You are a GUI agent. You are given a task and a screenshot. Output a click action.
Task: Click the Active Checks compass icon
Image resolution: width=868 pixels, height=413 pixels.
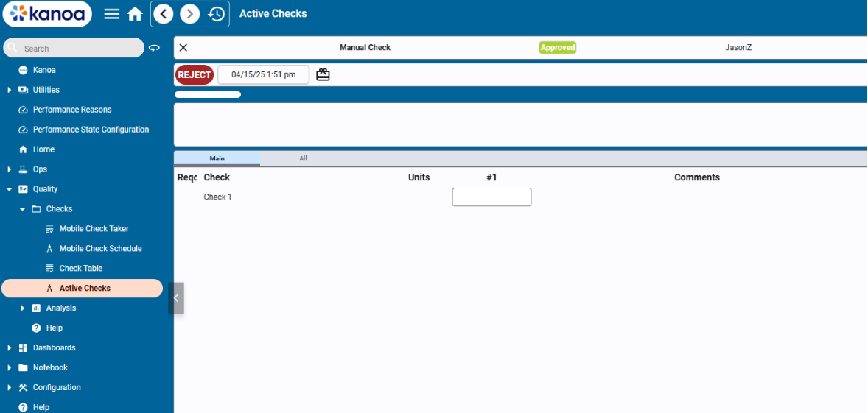click(x=50, y=288)
